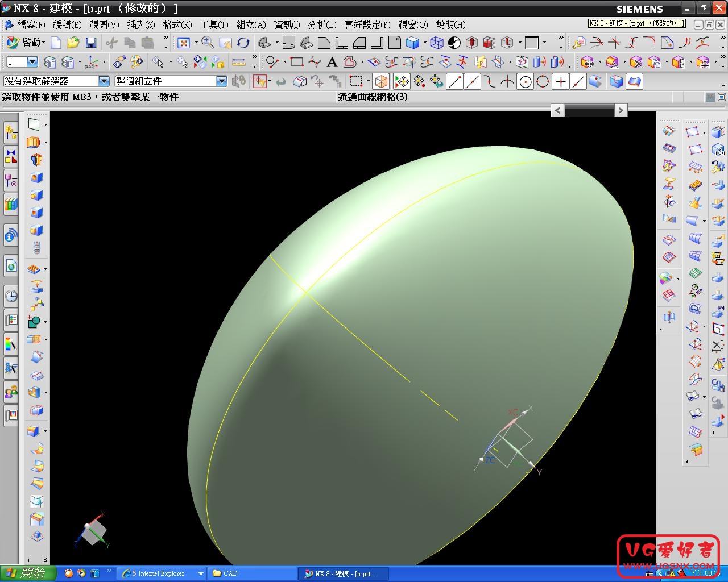
Task: Expand the Fit view dropdown arrow
Action: pyautogui.click(x=196, y=43)
